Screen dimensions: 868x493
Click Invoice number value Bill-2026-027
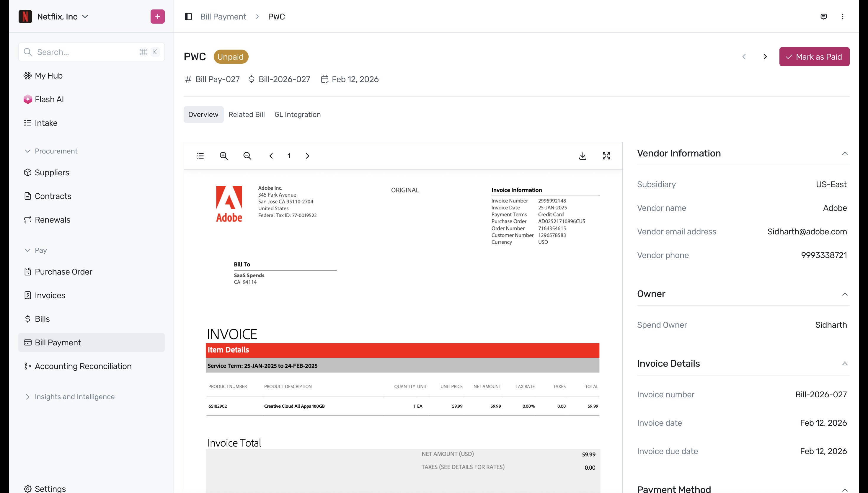[821, 394]
